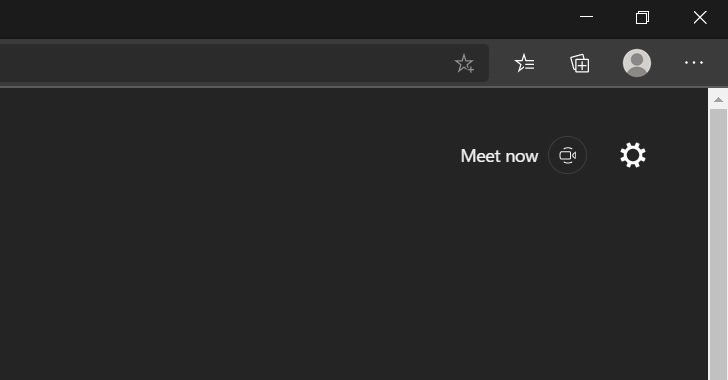This screenshot has height=380, width=728.
Task: Open the user profile avatar menu
Action: coord(637,63)
